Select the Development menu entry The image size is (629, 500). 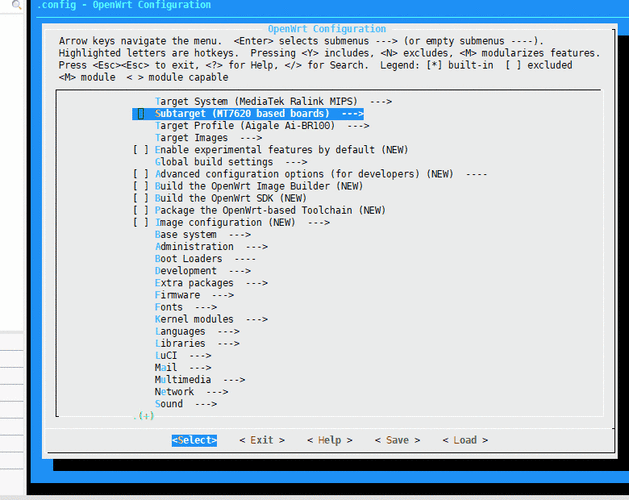(203, 270)
